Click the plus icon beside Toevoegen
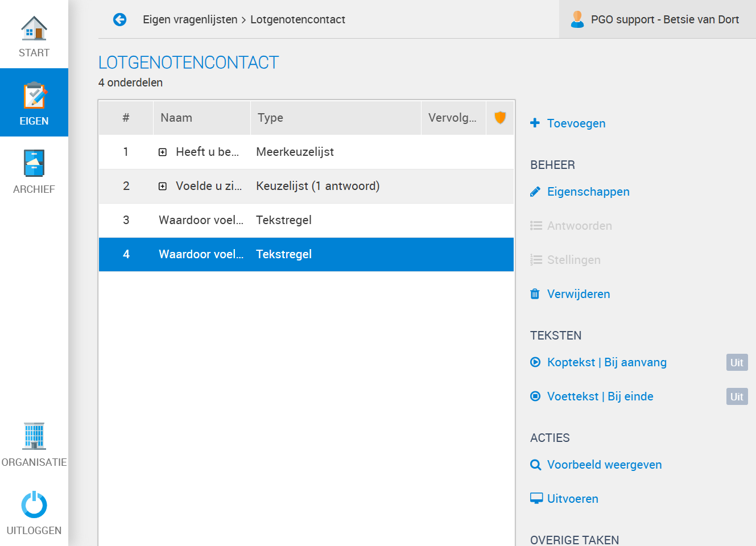 [535, 123]
